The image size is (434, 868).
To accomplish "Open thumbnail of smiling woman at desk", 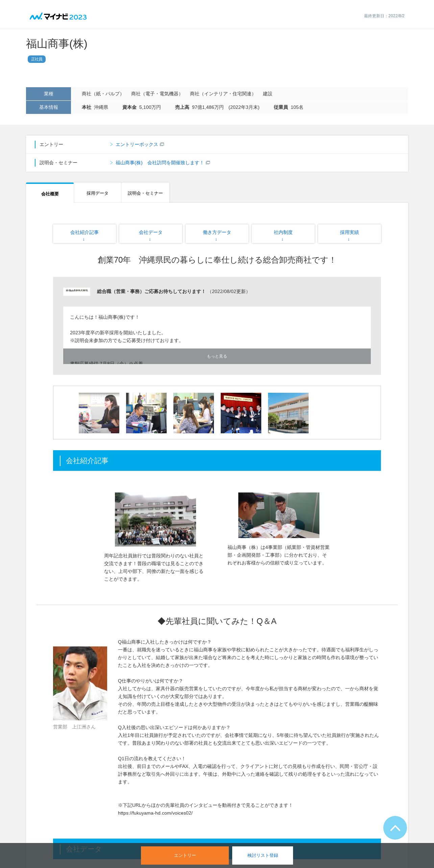I will point(99,413).
